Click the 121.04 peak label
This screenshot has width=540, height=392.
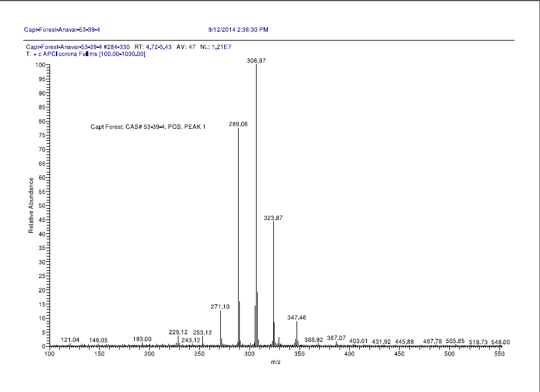[x=70, y=339]
